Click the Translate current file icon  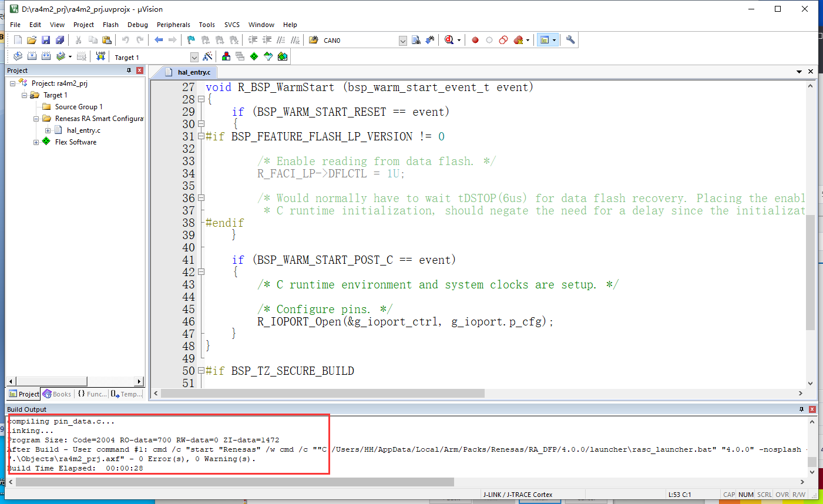tap(18, 56)
